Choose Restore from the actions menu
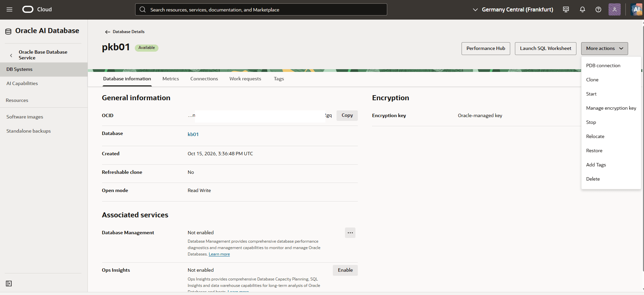 (611, 151)
